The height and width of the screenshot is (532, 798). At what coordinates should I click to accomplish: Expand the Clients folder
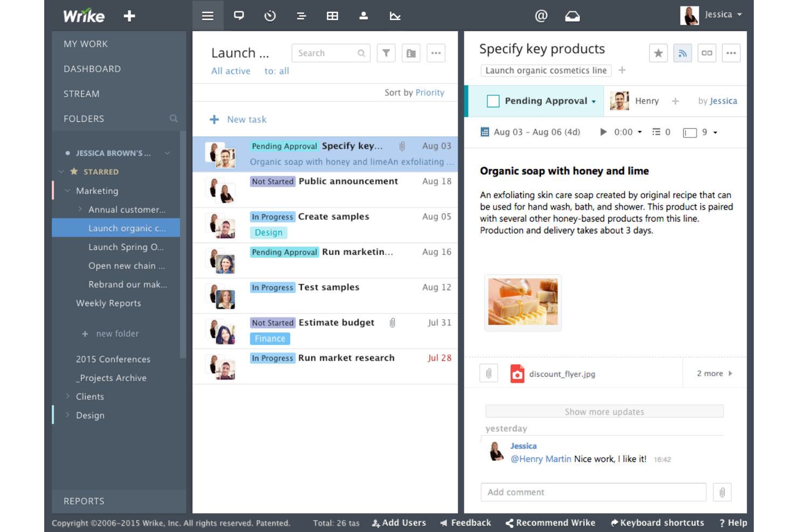coord(67,396)
